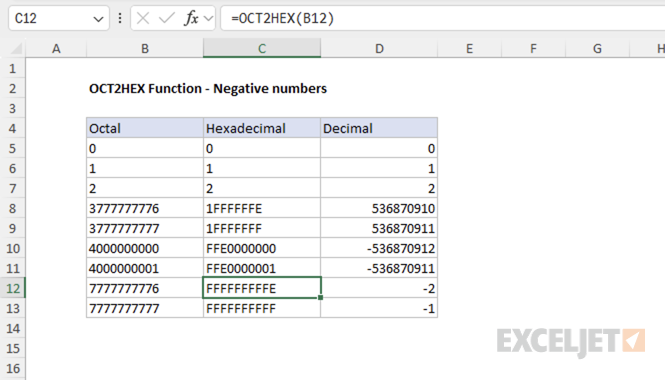
Task: Click the Name Box showing C12
Action: [59, 19]
